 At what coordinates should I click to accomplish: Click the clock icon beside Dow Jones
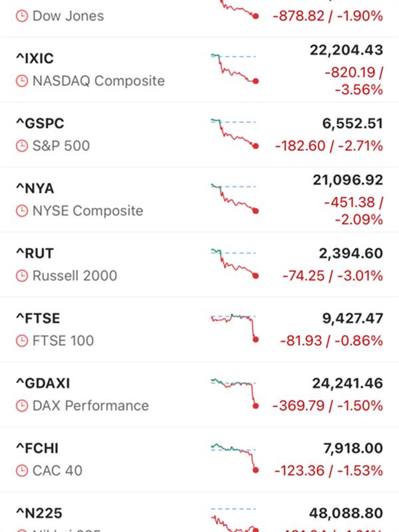pyautogui.click(x=23, y=16)
